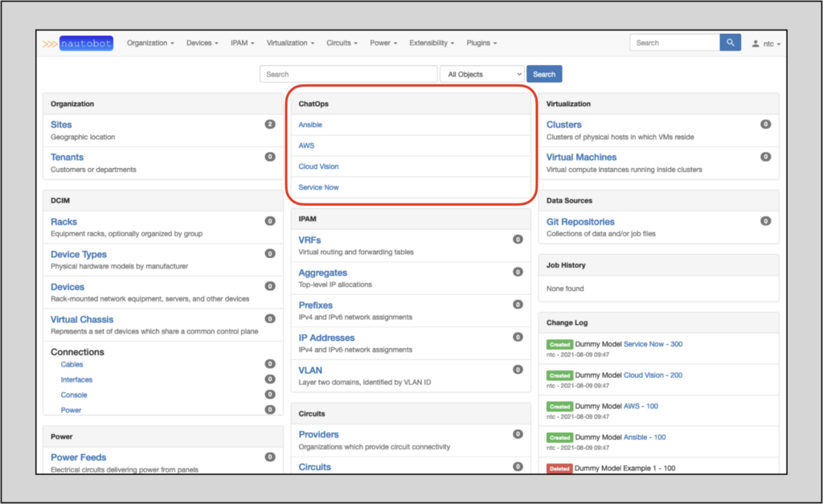The height and width of the screenshot is (504, 823).
Task: Click the Racks count badge
Action: pos(270,221)
